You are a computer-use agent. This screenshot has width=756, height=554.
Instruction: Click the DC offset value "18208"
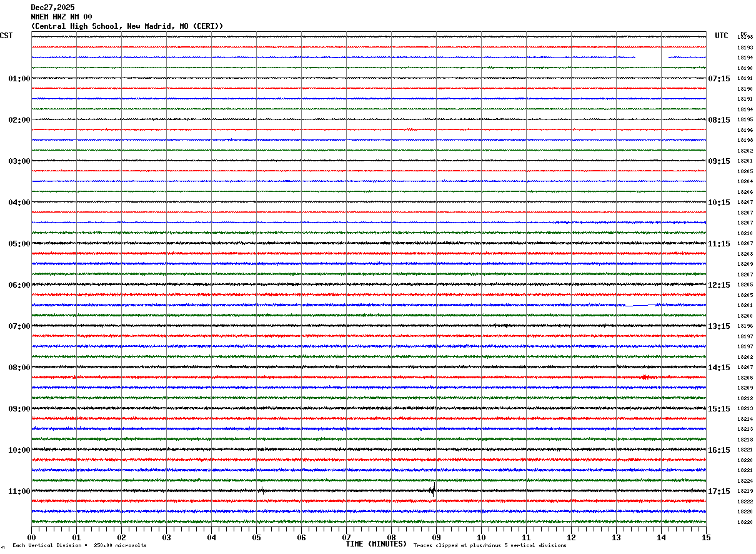point(745,254)
